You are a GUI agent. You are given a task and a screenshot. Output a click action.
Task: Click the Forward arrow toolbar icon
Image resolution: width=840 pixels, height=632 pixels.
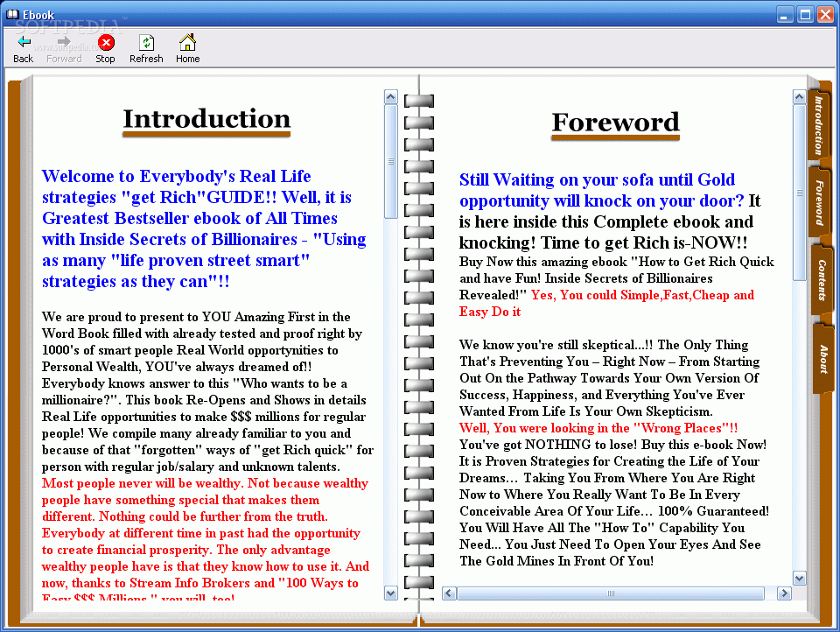(64, 42)
